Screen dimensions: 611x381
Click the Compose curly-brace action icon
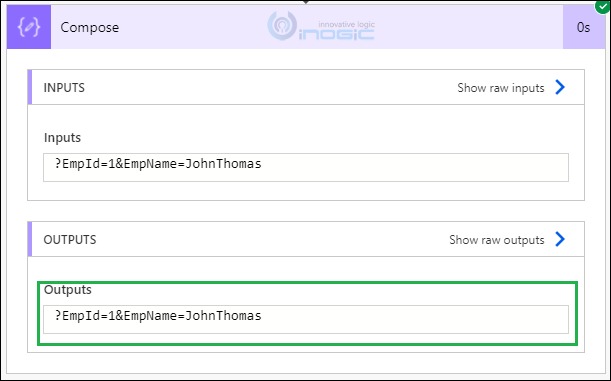[29, 27]
